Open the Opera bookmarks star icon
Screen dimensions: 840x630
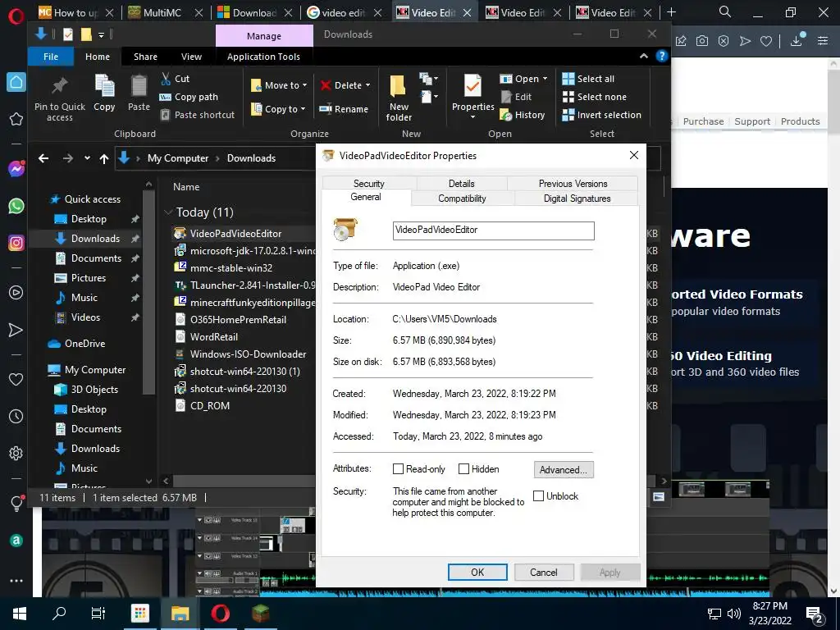16,119
